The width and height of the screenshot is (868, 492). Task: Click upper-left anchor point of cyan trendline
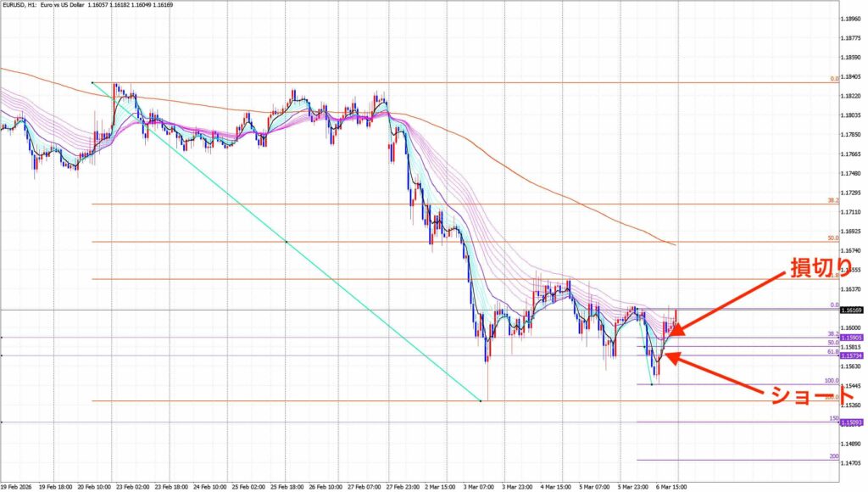pos(92,82)
